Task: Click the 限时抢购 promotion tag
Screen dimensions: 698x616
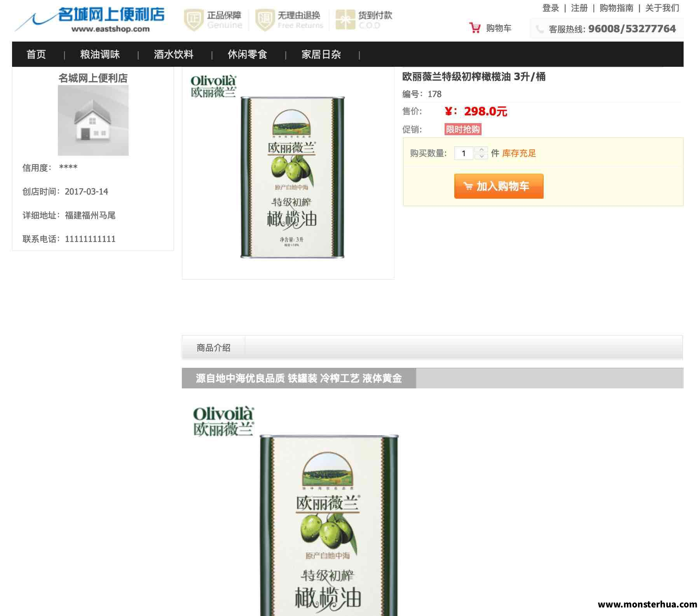Action: [x=463, y=129]
